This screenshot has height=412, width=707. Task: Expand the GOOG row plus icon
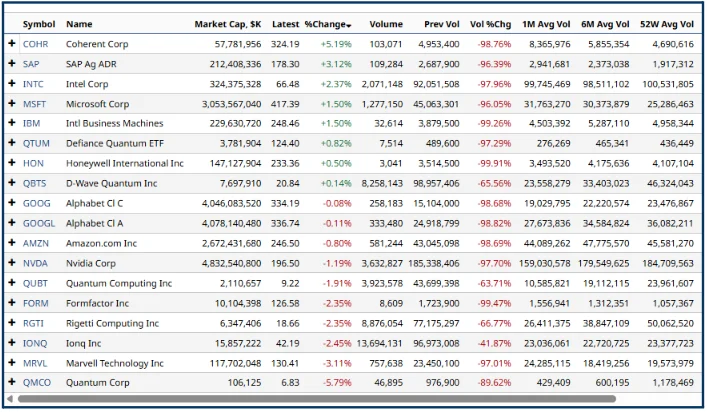coord(12,202)
